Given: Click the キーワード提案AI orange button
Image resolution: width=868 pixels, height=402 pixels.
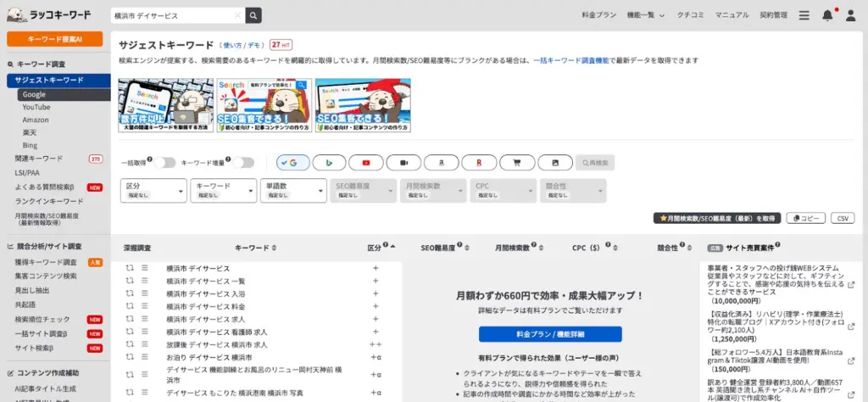Looking at the screenshot, I should point(55,39).
